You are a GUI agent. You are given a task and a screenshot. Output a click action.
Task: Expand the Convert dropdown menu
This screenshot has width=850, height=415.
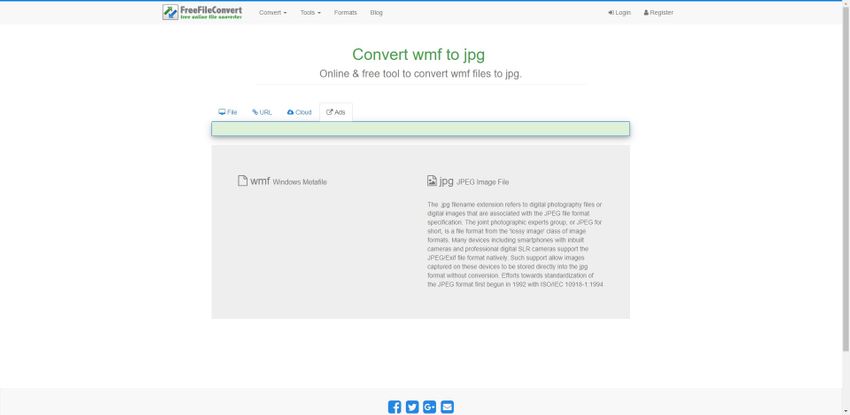click(x=272, y=13)
